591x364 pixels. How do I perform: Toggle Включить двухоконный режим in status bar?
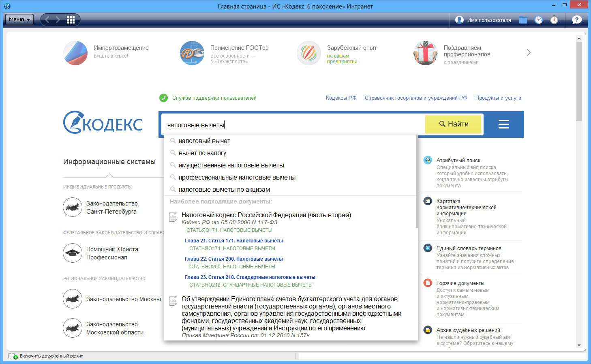[46, 356]
